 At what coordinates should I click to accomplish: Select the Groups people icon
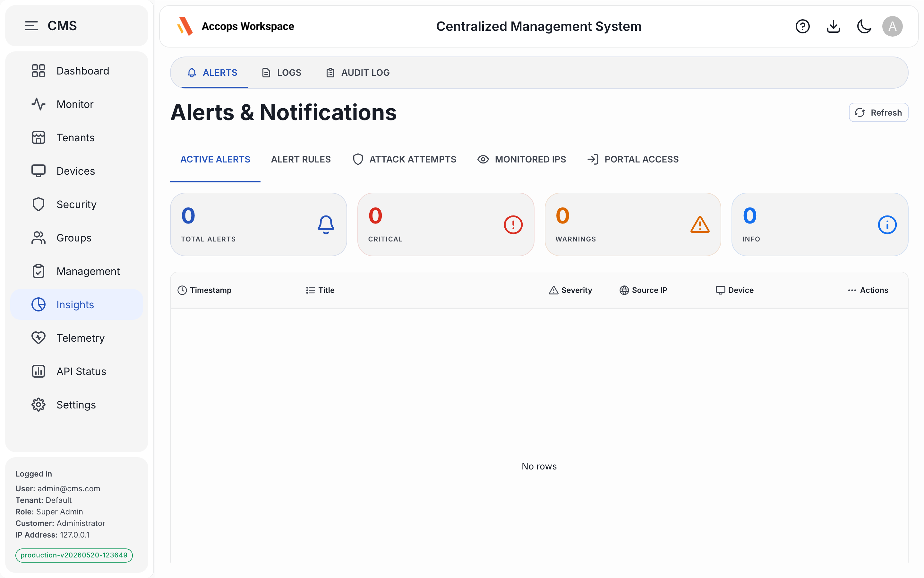pos(38,238)
